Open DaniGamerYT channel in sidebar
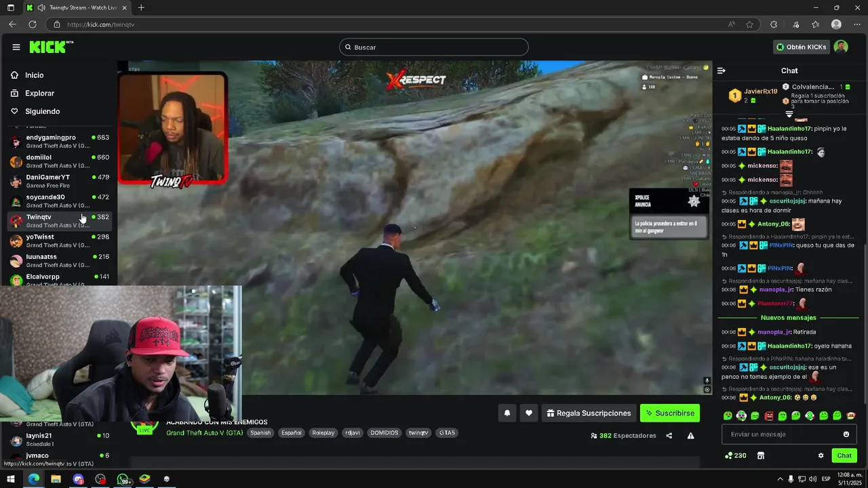The height and width of the screenshot is (488, 868). coord(60,181)
